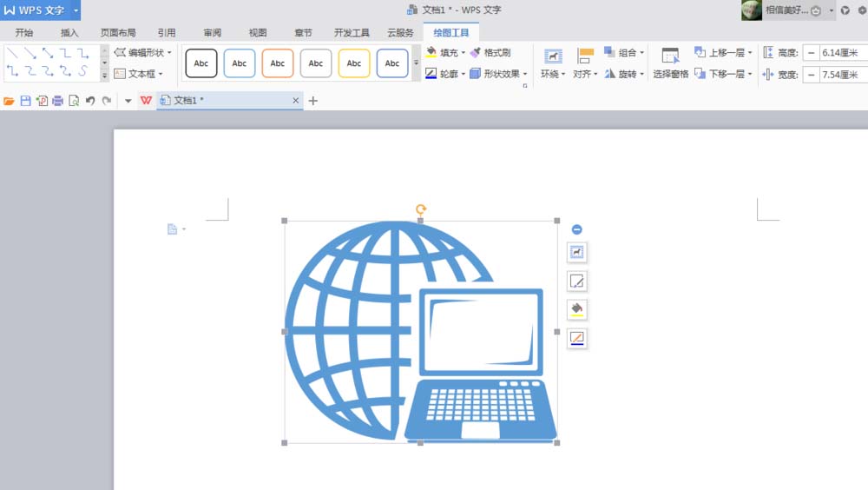Click the Edit Shape (编辑形状) button
868x490 pixels.
pyautogui.click(x=143, y=53)
